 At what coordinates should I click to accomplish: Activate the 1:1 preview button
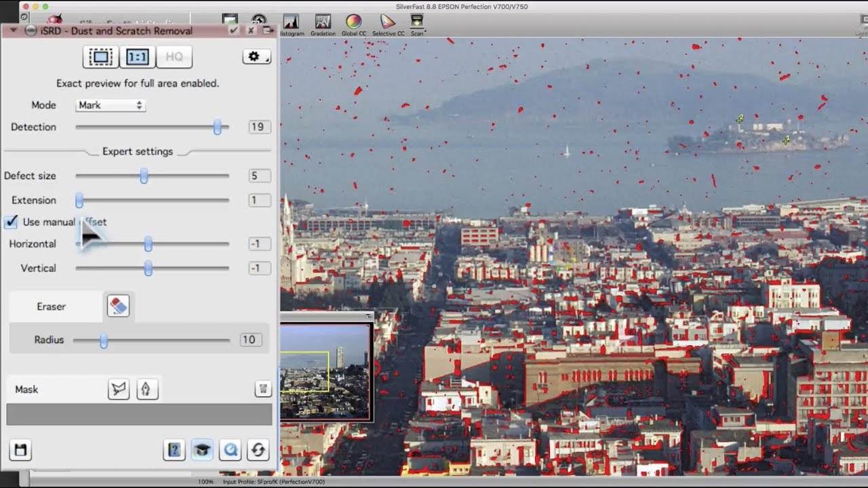click(138, 57)
